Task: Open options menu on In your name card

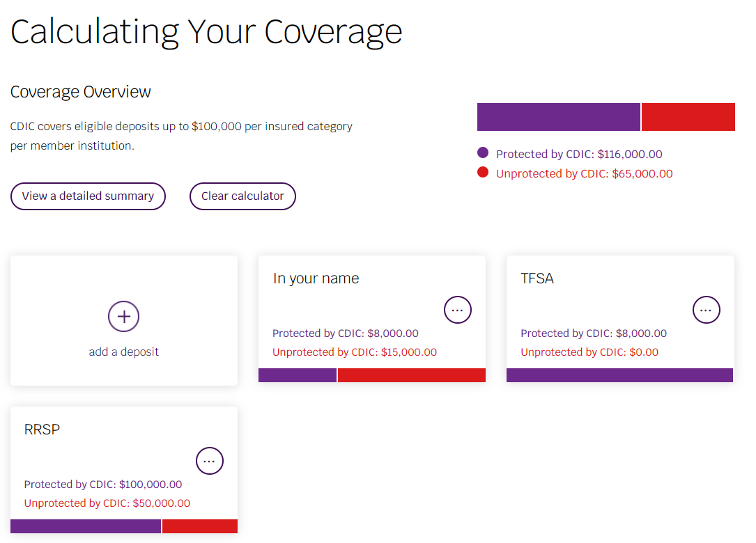Action: click(x=458, y=310)
